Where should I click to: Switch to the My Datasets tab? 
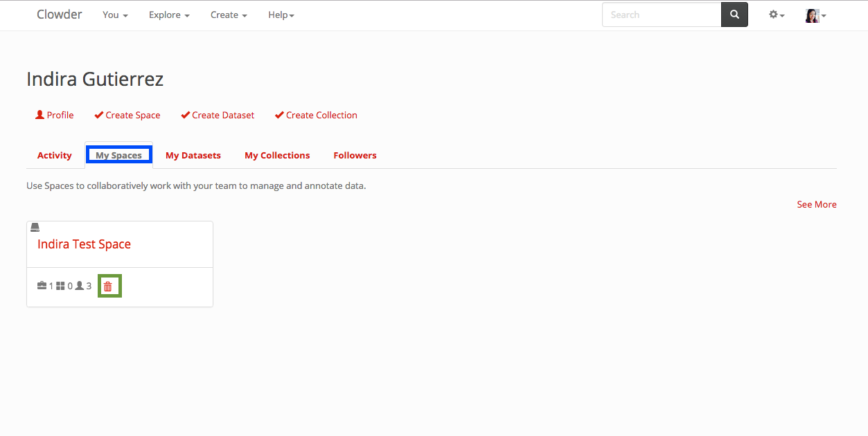tap(193, 155)
